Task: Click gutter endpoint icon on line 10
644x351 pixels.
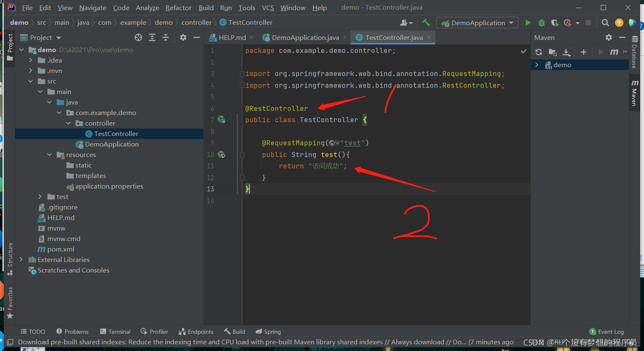Action: (221, 155)
